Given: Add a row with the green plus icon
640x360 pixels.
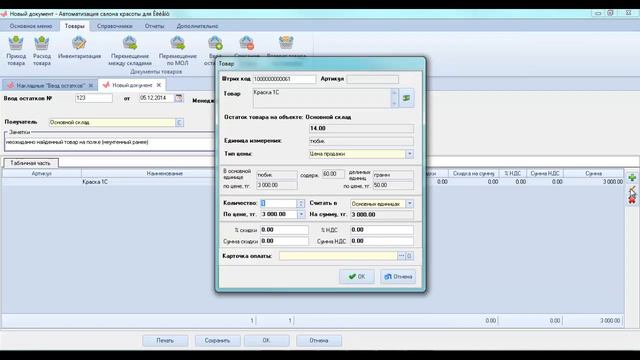Looking at the screenshot, I should point(632,178).
